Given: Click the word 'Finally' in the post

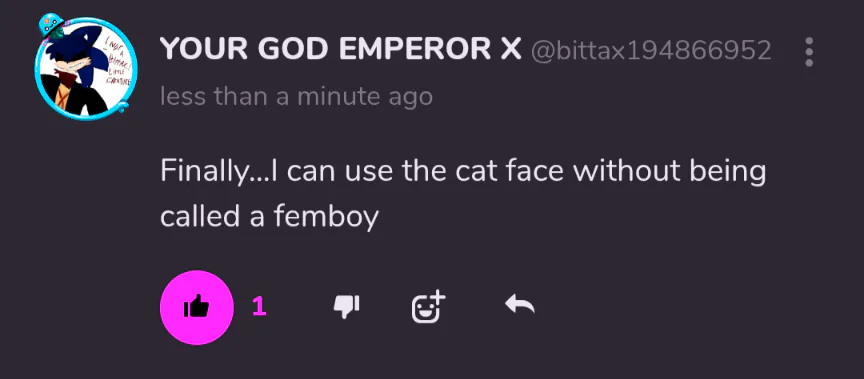Looking at the screenshot, I should point(203,173).
